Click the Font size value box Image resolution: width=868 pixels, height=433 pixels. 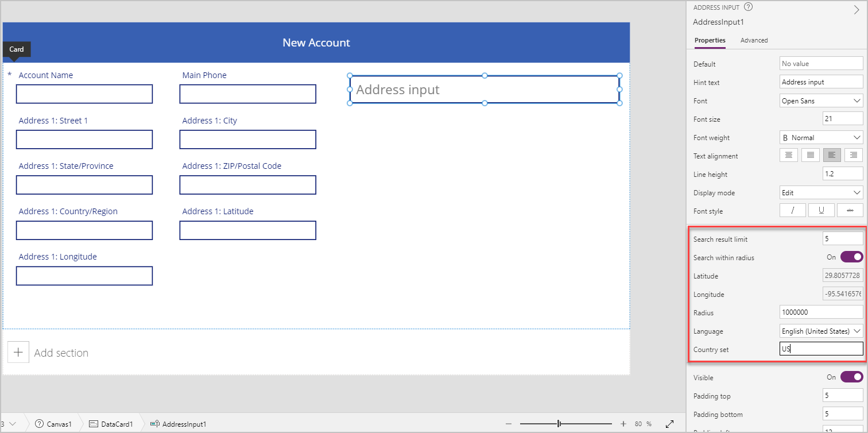coord(843,119)
